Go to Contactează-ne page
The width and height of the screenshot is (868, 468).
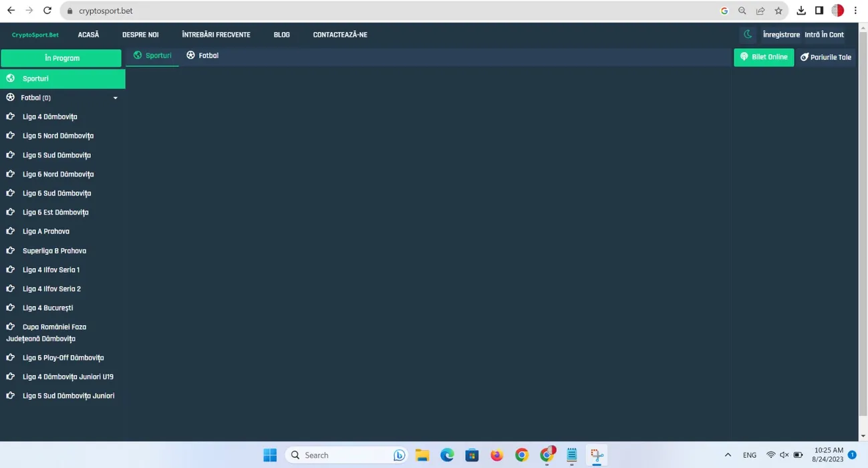tap(340, 35)
